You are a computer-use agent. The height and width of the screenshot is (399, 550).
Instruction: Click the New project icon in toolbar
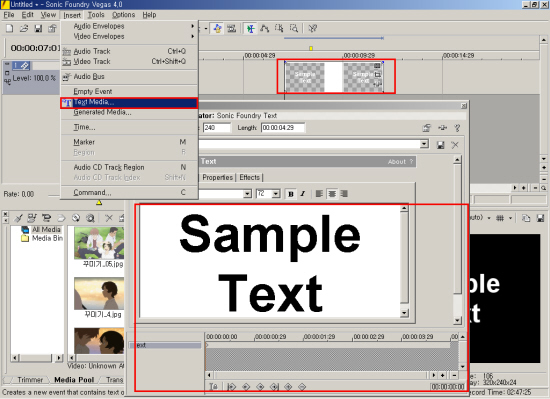(9, 28)
